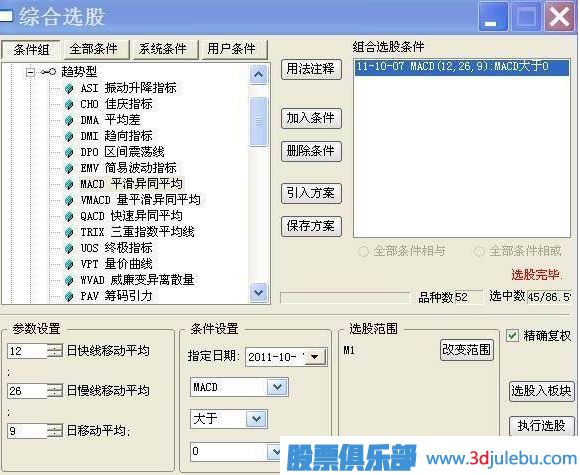Screen dimensions: 580x475
Task: Click the 加入条件 button
Action: click(x=311, y=118)
